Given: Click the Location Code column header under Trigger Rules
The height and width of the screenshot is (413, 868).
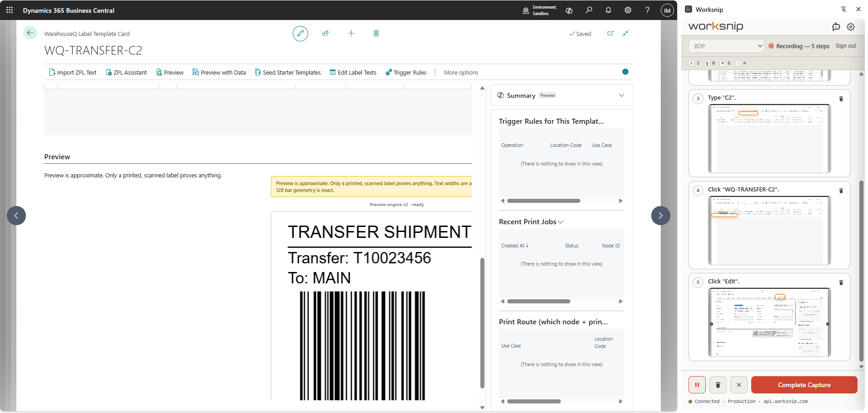Looking at the screenshot, I should pyautogui.click(x=566, y=145).
